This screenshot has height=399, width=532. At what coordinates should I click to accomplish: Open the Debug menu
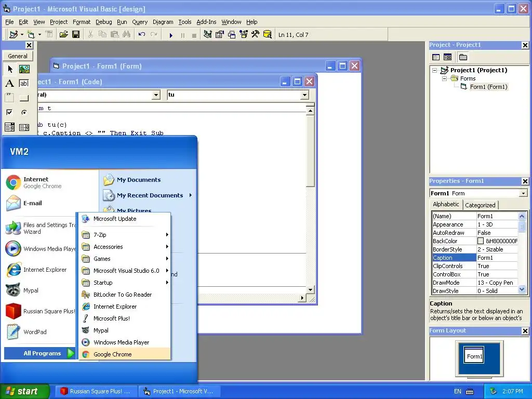click(x=103, y=22)
